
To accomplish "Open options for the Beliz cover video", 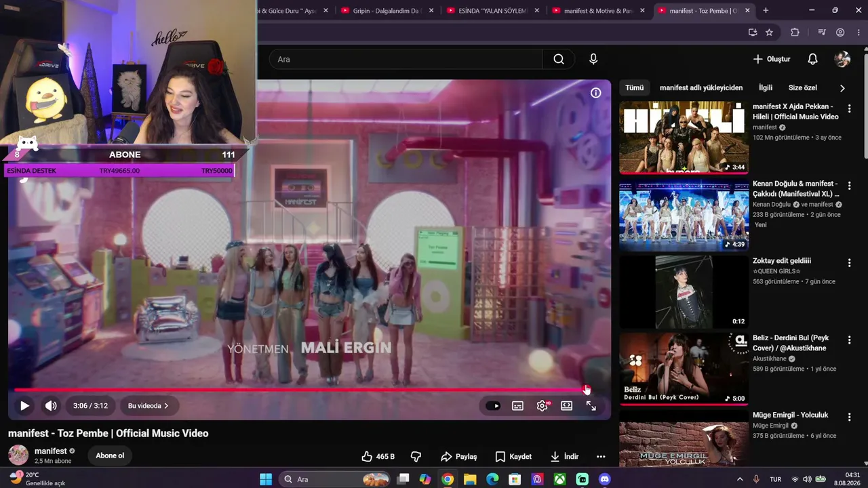I will (x=849, y=340).
